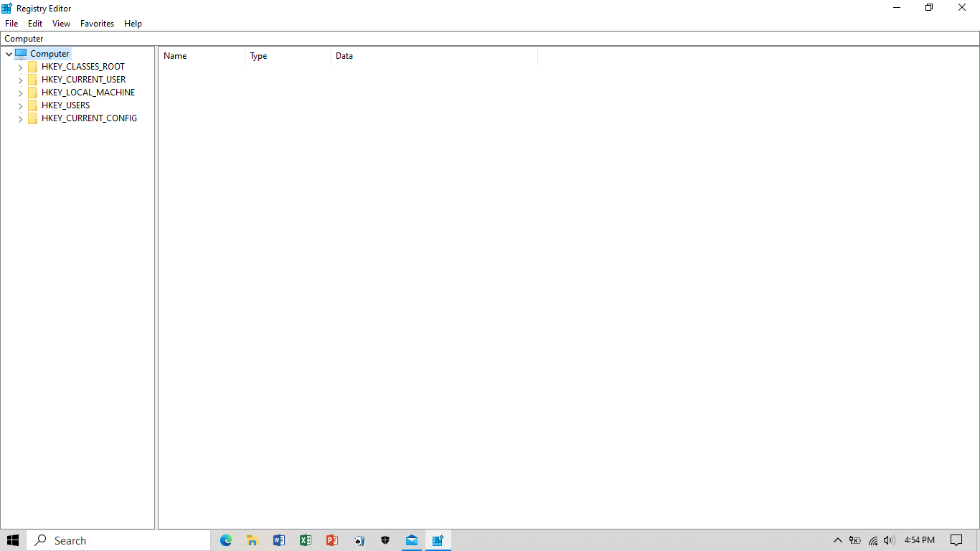Expand HKEY_CURRENT_CONFIG key

click(20, 118)
